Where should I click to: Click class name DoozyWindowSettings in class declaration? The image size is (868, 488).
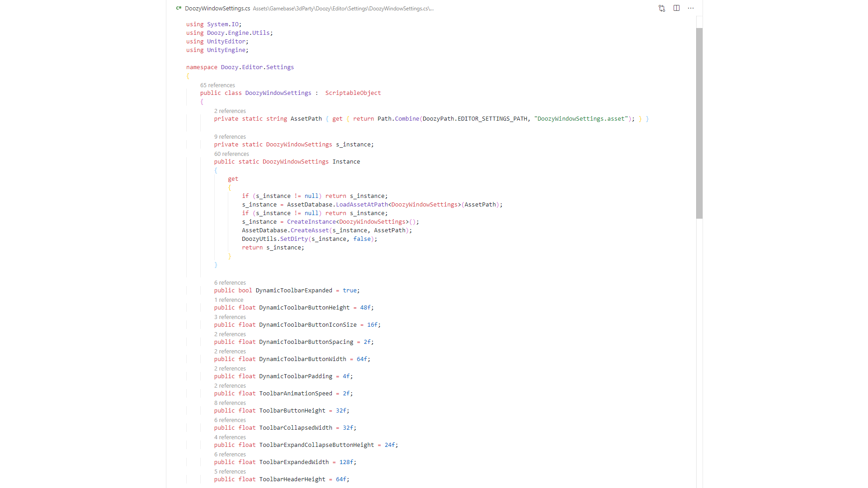click(278, 93)
